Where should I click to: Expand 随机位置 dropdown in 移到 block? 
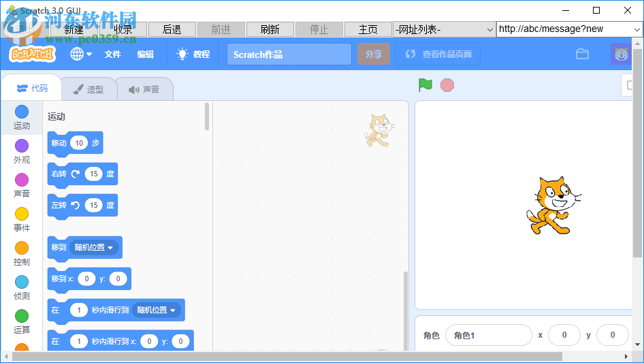tap(94, 247)
